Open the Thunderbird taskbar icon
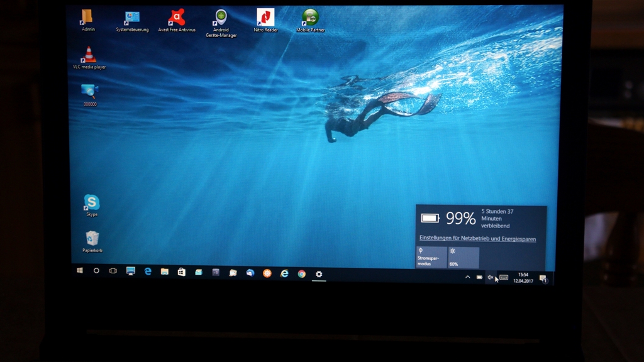The height and width of the screenshot is (362, 644). point(250,273)
